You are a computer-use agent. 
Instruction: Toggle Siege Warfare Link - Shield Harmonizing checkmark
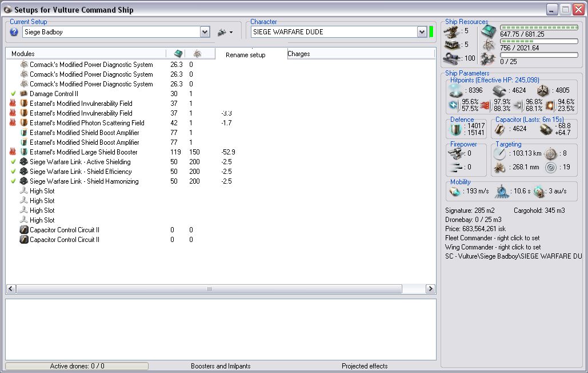pos(13,181)
